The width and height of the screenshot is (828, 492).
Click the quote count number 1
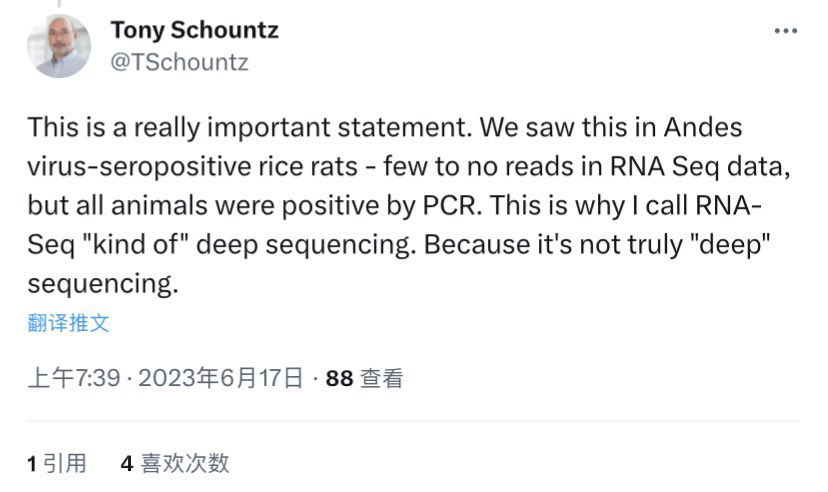[x=32, y=463]
